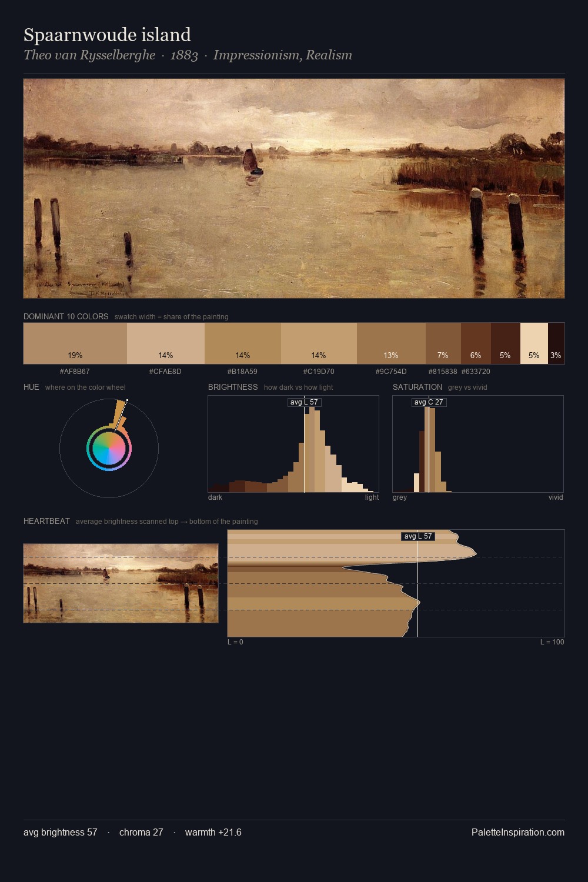This screenshot has height=882, width=588.
Task: Click the hex code #C19D70
Action: (x=319, y=372)
